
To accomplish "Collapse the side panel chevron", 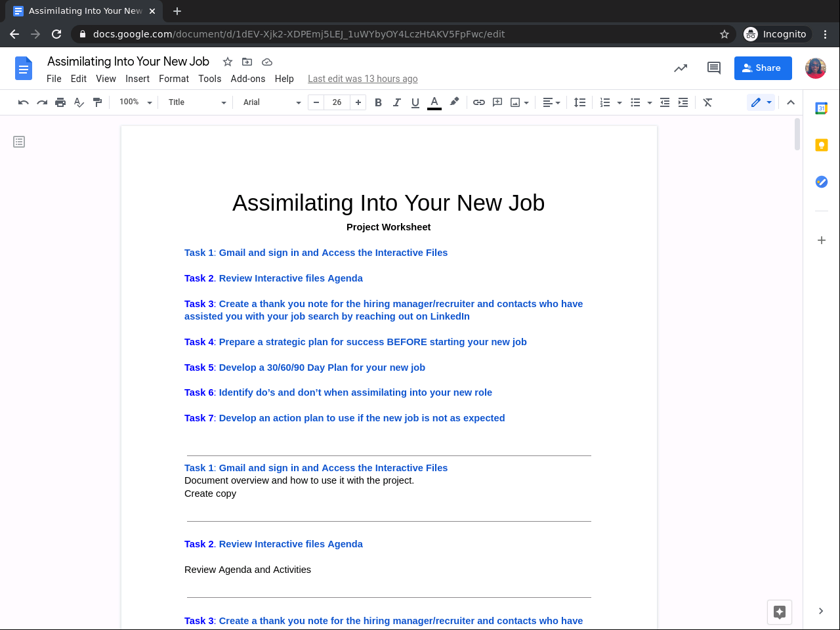I will (x=821, y=611).
